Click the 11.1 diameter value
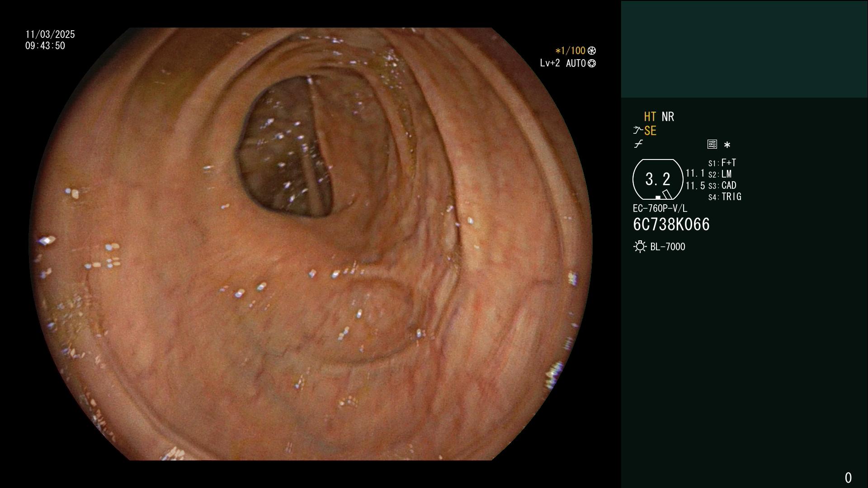The width and height of the screenshot is (868, 488). tap(695, 173)
